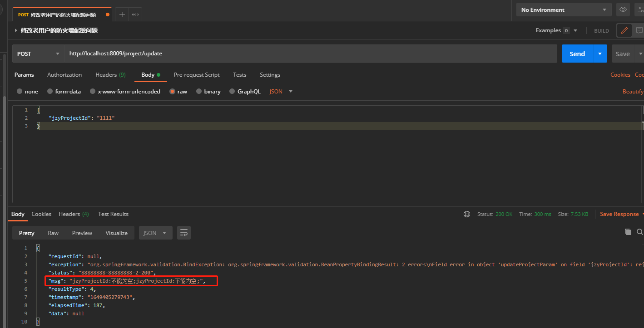Viewport: 644px width, 328px height.
Task: Open the Test Results tab
Action: click(x=113, y=214)
